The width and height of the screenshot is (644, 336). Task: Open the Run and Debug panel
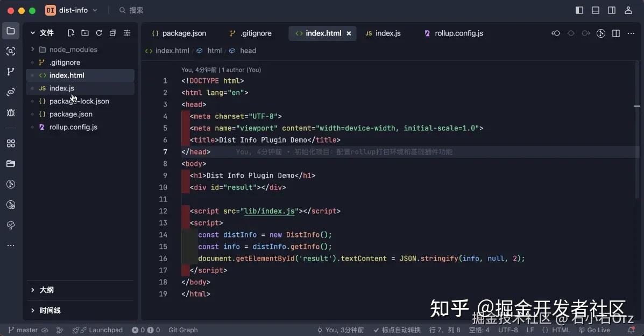(11, 113)
